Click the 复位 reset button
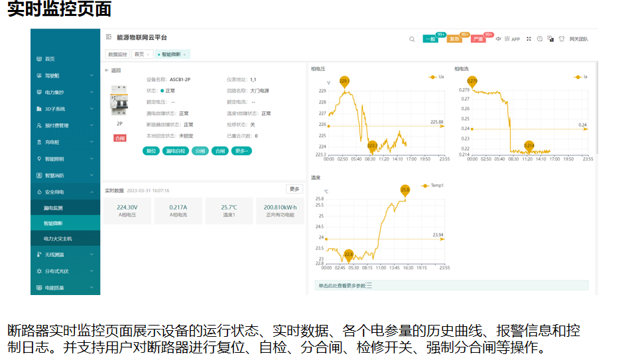 (151, 151)
